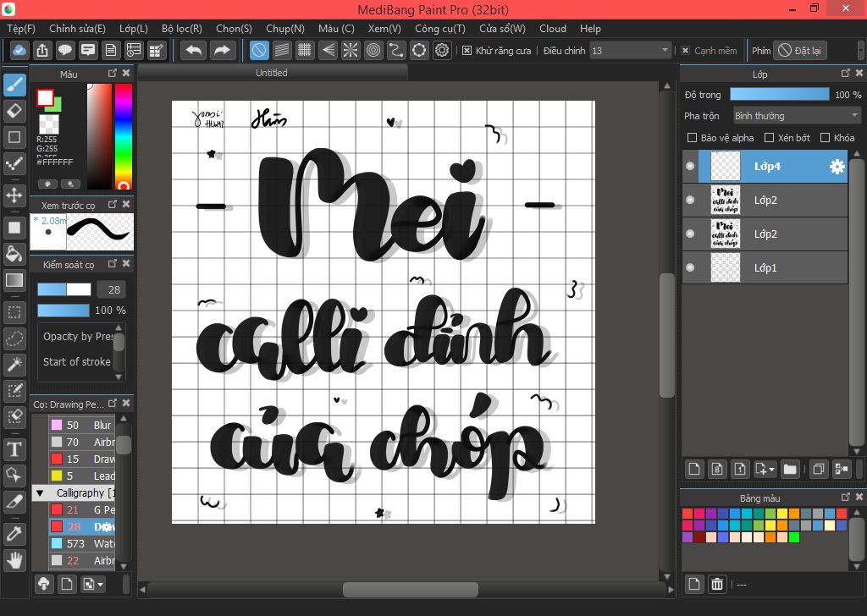
Task: Adjust the Độ trong layer opacity slider
Action: [780, 95]
